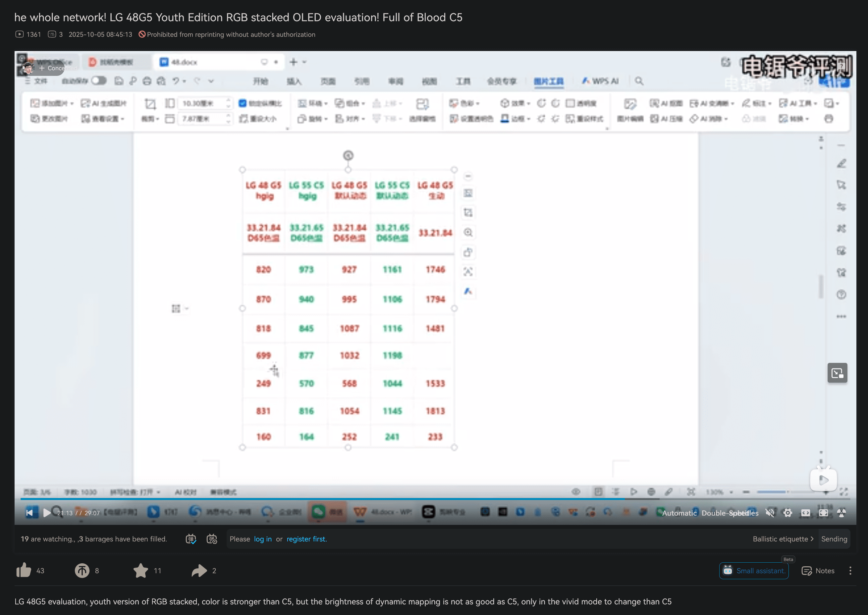The width and height of the screenshot is (868, 615).
Task: Open the Small assistant button
Action: 754,570
